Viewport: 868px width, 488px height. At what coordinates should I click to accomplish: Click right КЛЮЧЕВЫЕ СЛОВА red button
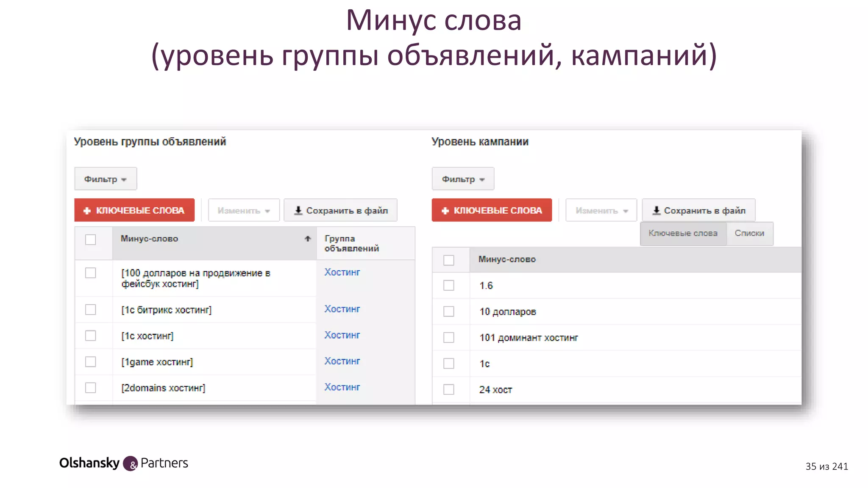click(492, 210)
